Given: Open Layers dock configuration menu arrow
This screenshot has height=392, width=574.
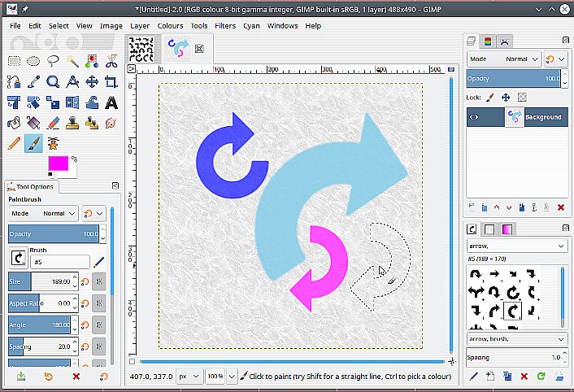Looking at the screenshot, I should coord(566,40).
